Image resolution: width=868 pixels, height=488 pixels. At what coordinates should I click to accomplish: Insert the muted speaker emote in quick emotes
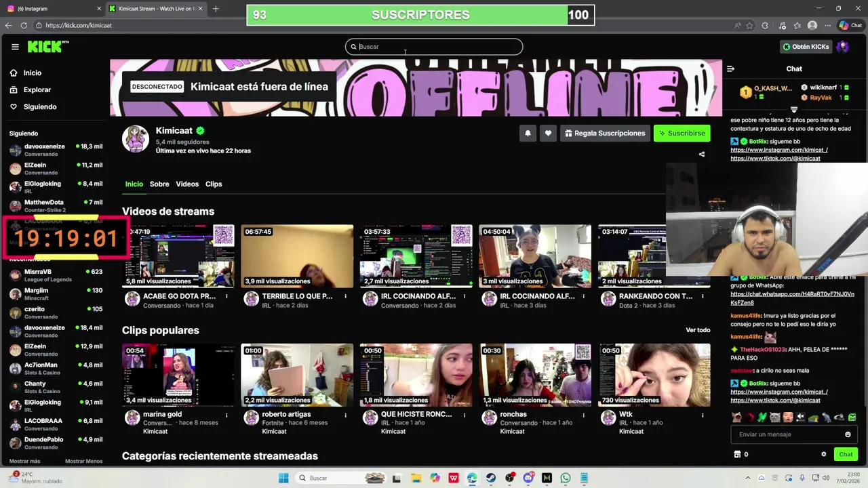click(x=801, y=418)
